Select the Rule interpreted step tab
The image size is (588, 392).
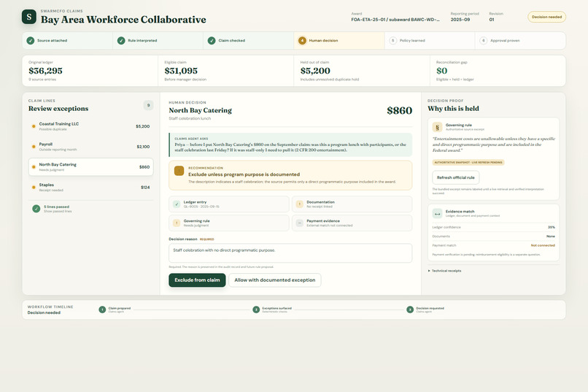coord(158,40)
